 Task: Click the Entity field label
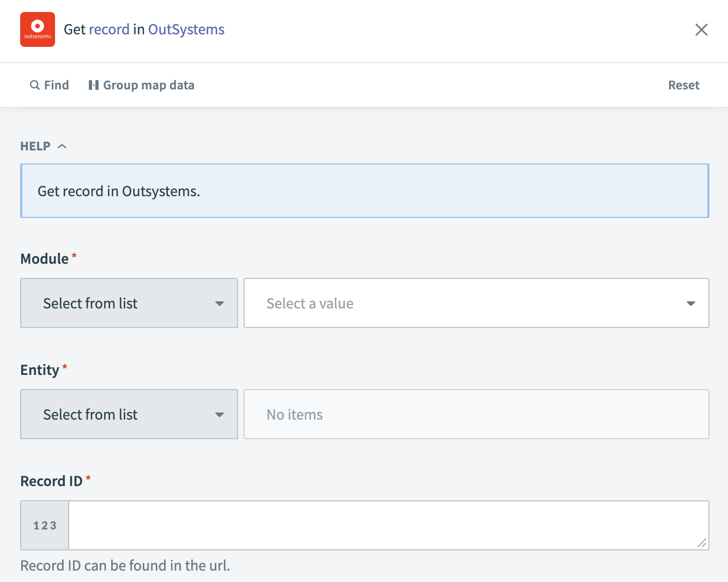(x=40, y=370)
